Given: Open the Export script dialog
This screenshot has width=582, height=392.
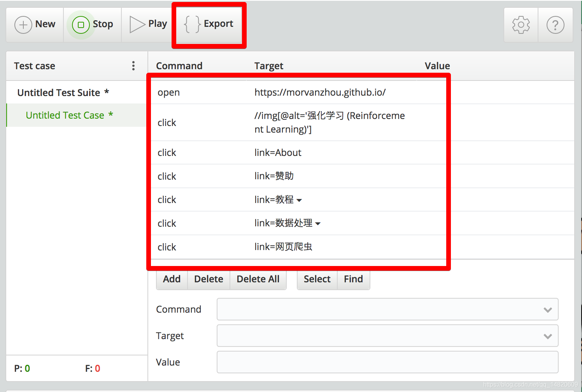Looking at the screenshot, I should point(209,24).
